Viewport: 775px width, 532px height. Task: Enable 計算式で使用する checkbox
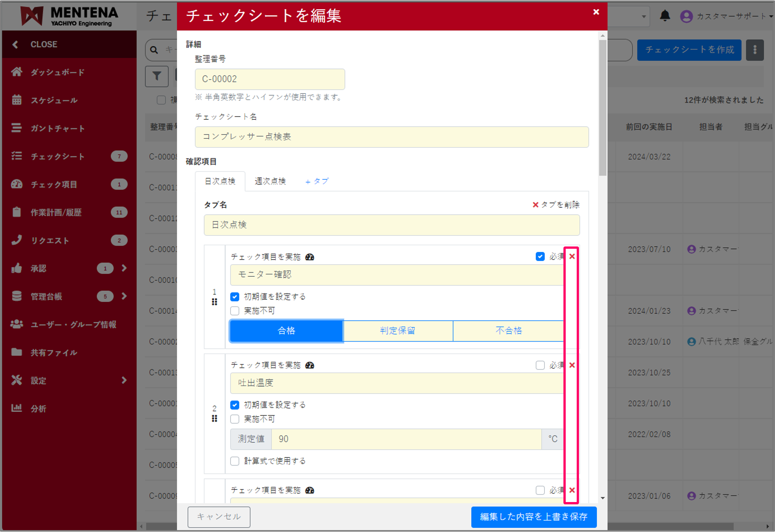click(x=235, y=461)
